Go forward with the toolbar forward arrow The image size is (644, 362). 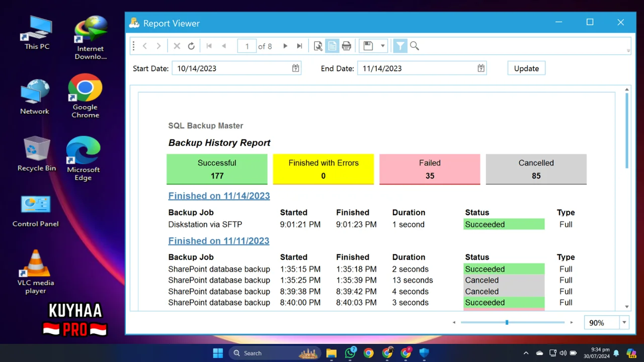click(x=158, y=46)
